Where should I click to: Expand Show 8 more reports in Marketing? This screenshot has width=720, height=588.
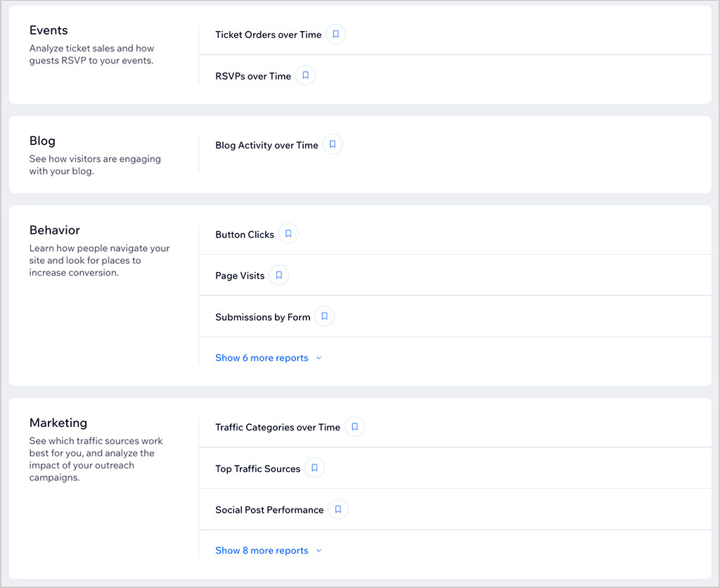269,550
